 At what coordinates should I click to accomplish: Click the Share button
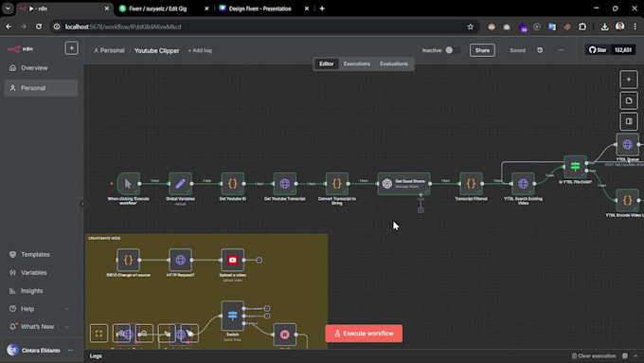(482, 50)
